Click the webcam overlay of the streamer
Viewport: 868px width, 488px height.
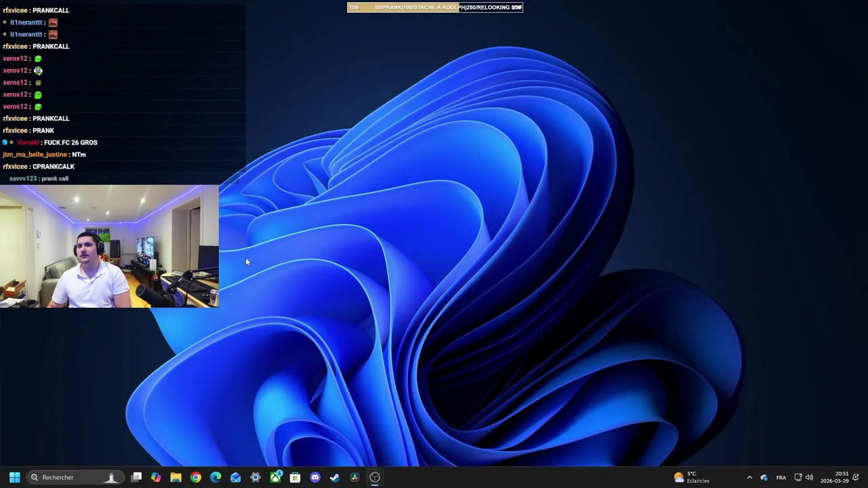tap(109, 246)
